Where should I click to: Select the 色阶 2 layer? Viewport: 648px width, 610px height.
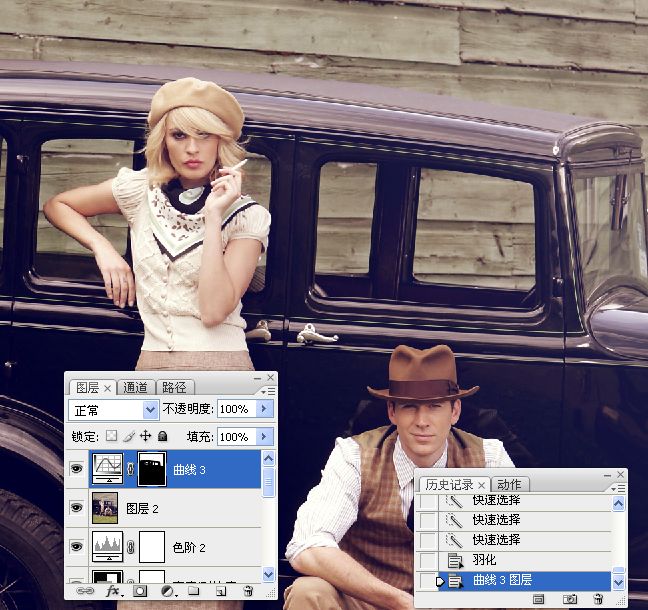(189, 546)
